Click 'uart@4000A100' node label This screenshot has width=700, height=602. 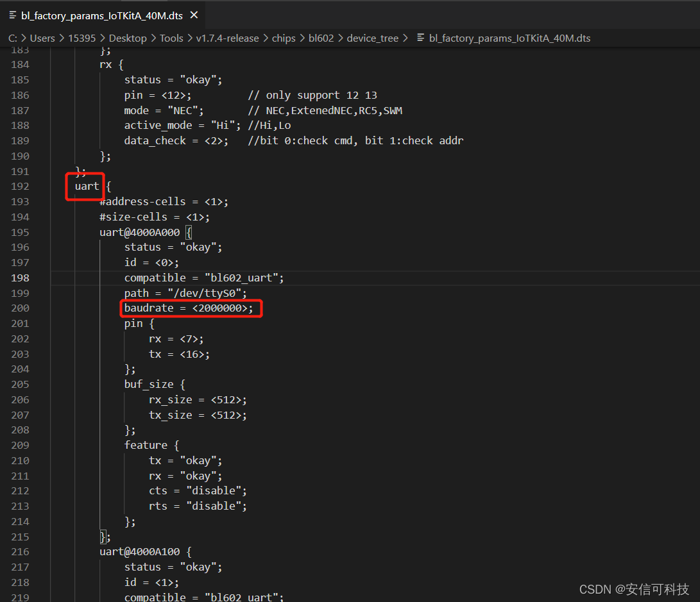[x=140, y=552]
